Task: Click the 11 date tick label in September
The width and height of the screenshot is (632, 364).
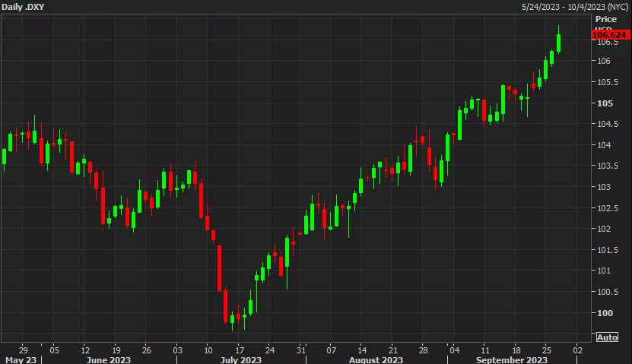Action: tap(485, 350)
